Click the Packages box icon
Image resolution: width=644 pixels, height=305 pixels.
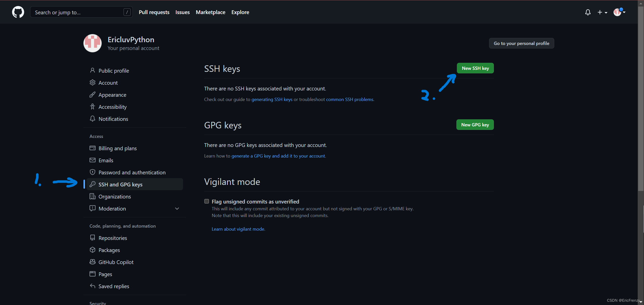pyautogui.click(x=92, y=250)
